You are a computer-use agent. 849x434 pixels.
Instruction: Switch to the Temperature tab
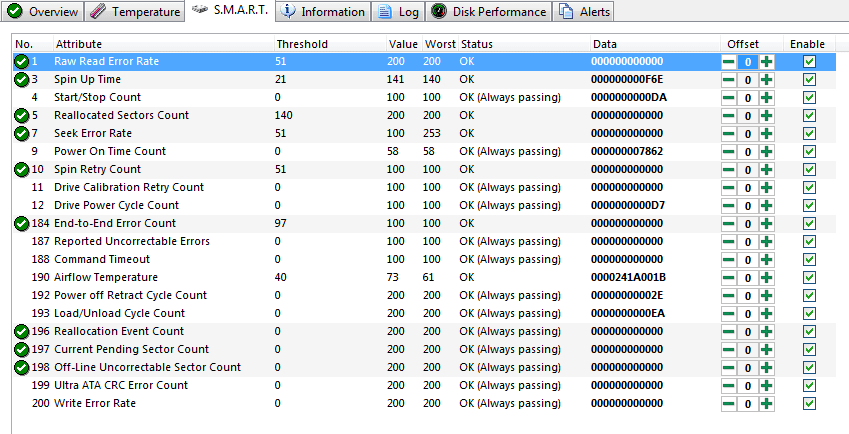click(x=134, y=12)
